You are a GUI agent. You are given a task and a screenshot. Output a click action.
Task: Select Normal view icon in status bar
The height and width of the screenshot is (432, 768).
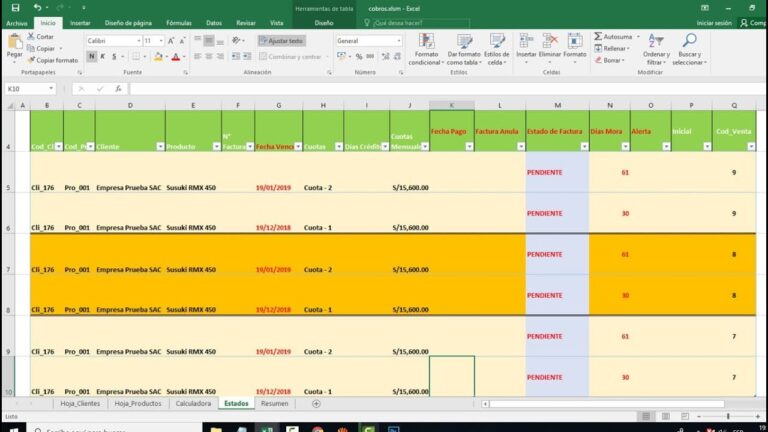click(646, 416)
